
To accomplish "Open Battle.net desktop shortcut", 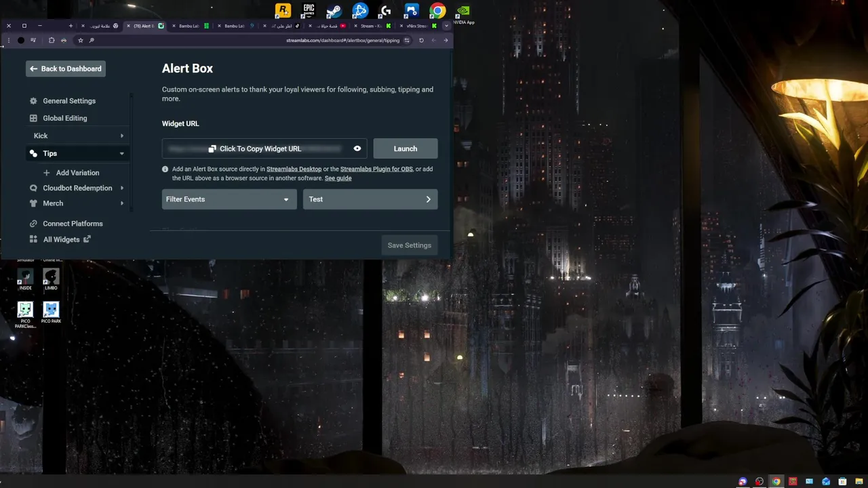I will click(x=360, y=11).
